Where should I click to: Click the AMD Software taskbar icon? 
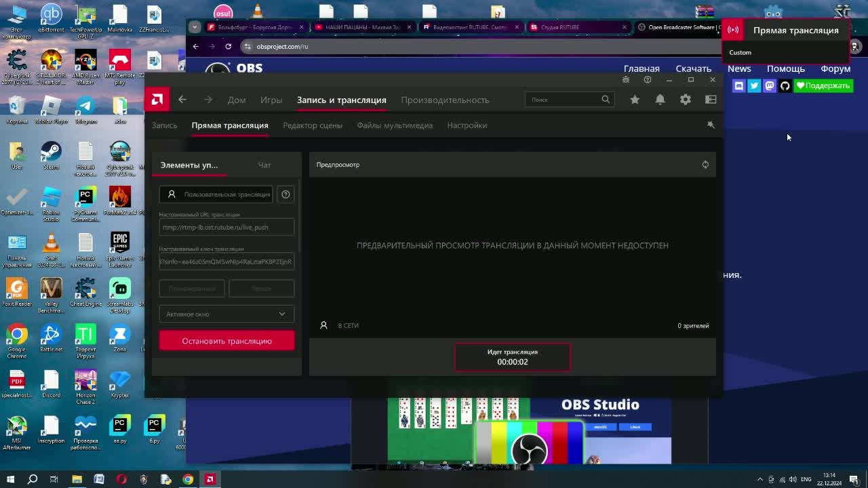coord(210,479)
